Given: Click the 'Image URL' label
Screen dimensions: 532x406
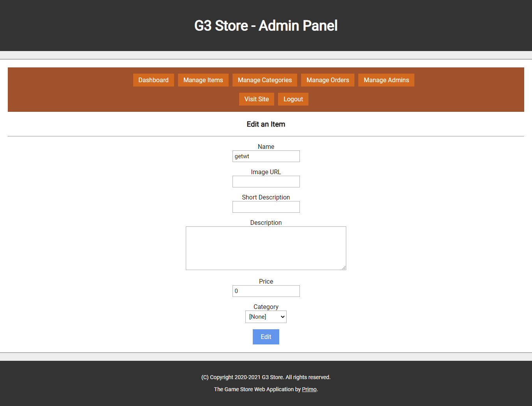Looking at the screenshot, I should [x=266, y=172].
